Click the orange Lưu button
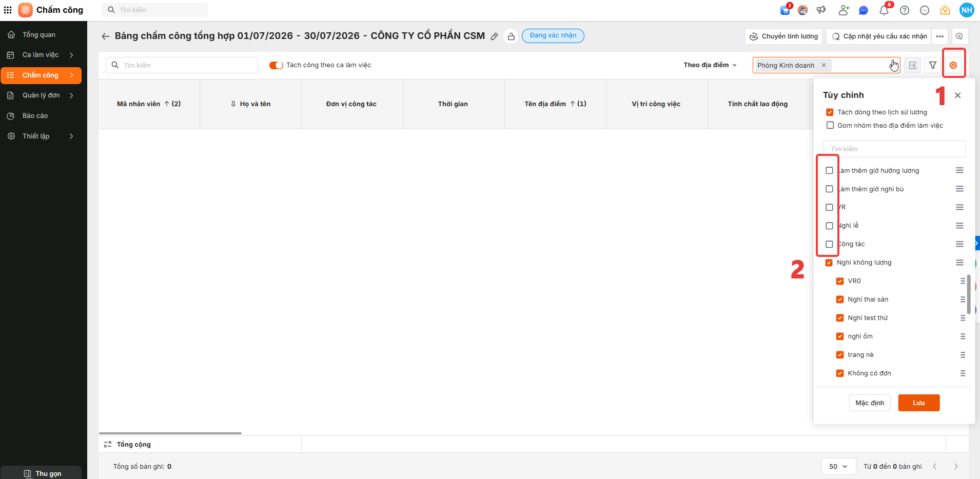The height and width of the screenshot is (479, 980). point(919,403)
